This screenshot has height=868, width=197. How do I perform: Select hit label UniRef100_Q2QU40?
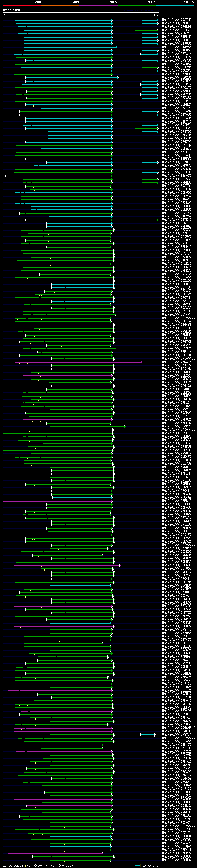click(177, 785)
